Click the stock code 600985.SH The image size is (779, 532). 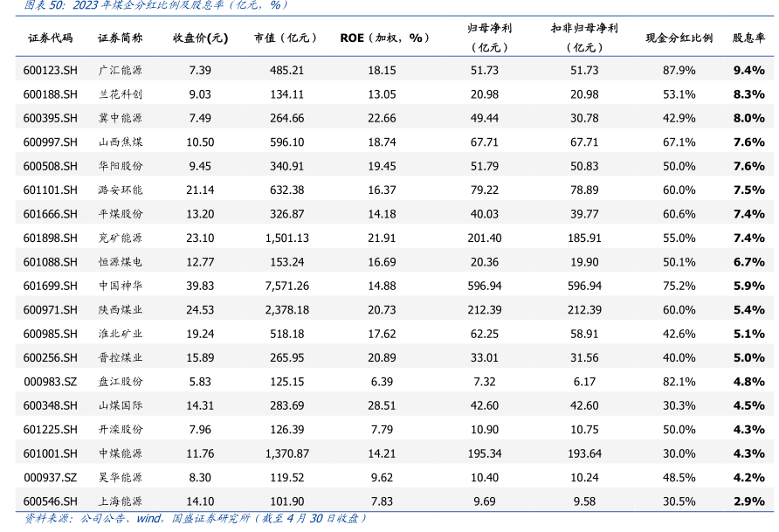pos(50,334)
